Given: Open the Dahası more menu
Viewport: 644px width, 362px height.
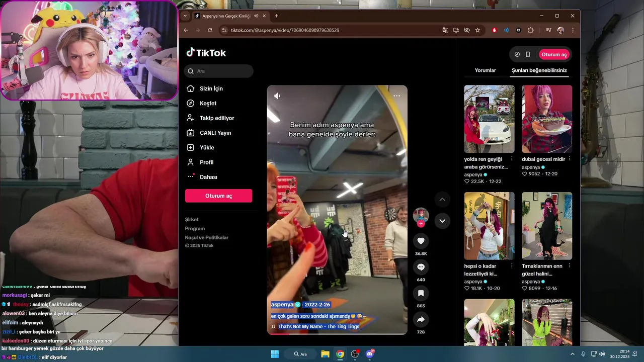Looking at the screenshot, I should [201, 177].
